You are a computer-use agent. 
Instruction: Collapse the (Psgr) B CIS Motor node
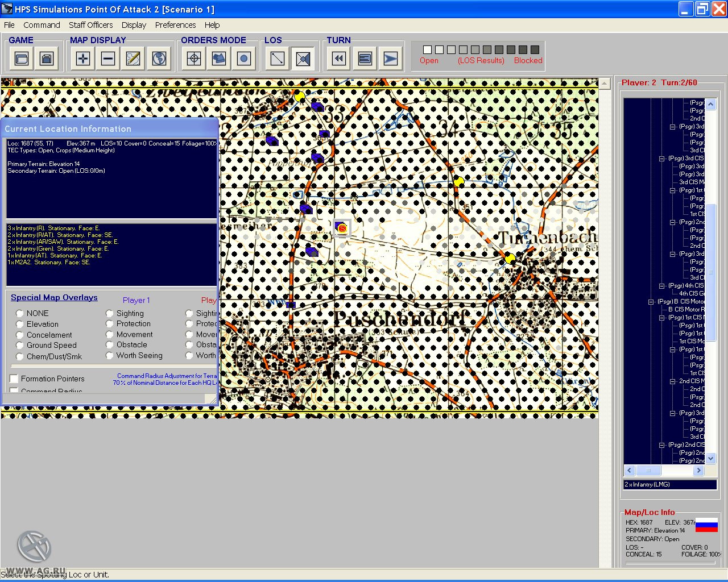point(650,302)
